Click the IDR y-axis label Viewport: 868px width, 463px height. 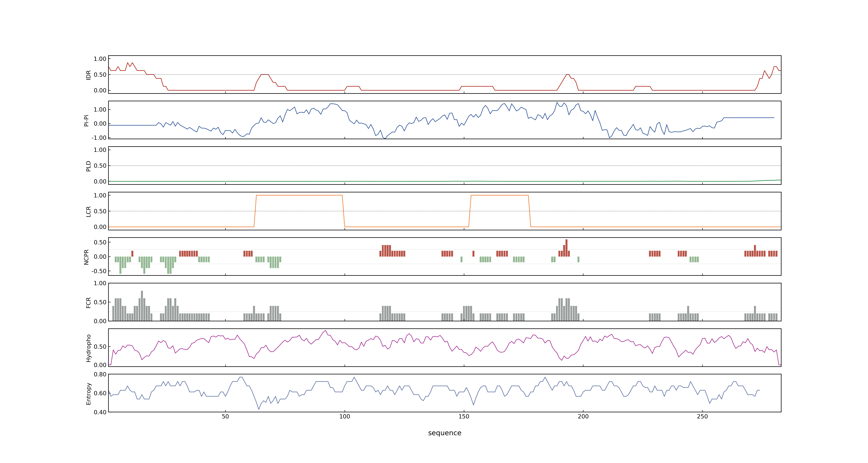(88, 75)
